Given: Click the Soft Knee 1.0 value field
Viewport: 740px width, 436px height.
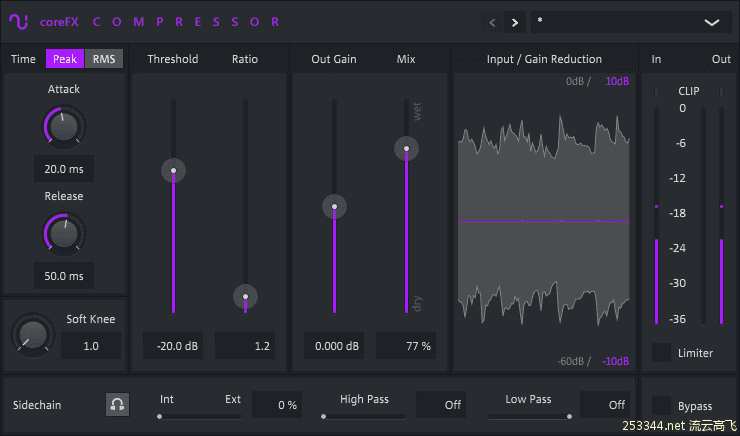Looking at the screenshot, I should pyautogui.click(x=91, y=346).
